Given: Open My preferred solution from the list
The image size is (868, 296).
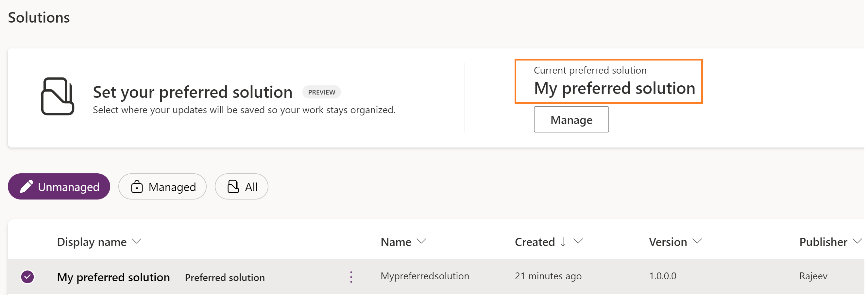Looking at the screenshot, I should (x=113, y=277).
